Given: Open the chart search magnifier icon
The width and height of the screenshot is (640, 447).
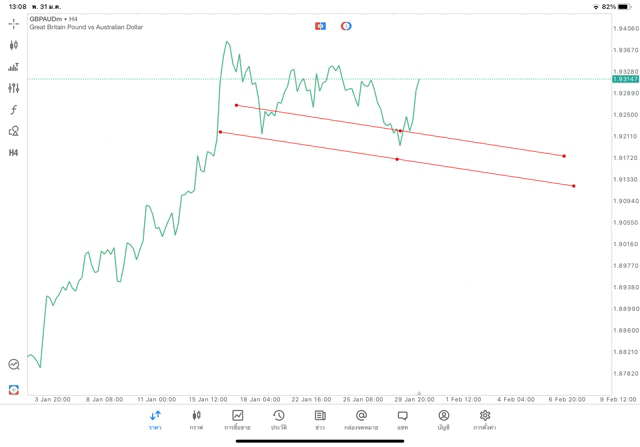Looking at the screenshot, I should (14, 365).
